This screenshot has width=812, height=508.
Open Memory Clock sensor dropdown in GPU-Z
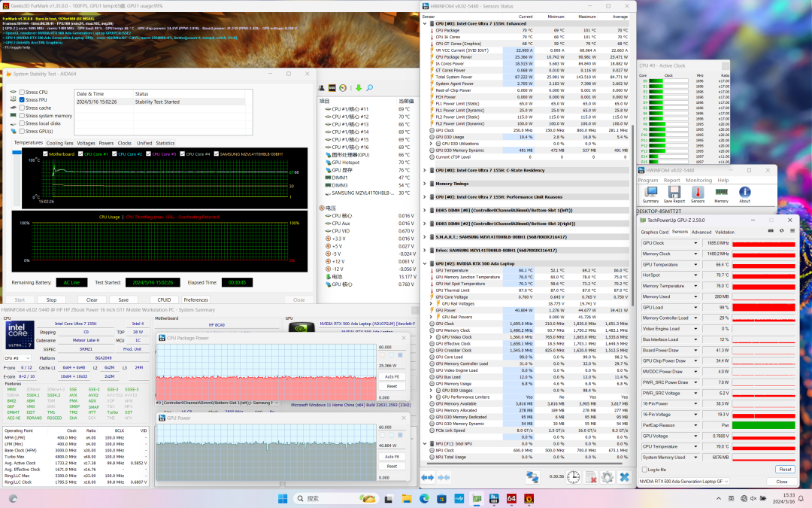[x=695, y=254]
